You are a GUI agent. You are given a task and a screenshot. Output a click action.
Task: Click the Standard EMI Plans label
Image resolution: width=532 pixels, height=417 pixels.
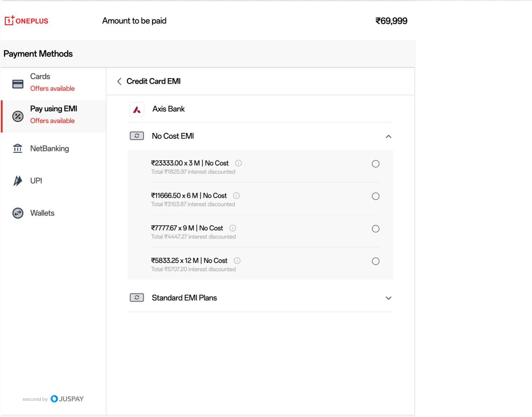click(184, 298)
